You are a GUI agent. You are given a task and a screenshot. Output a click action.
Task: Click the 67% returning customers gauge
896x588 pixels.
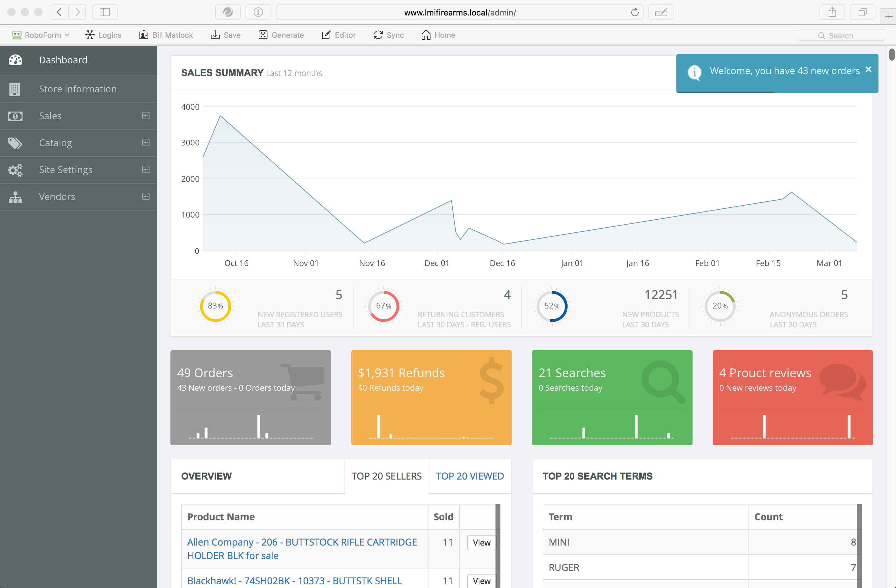384,306
